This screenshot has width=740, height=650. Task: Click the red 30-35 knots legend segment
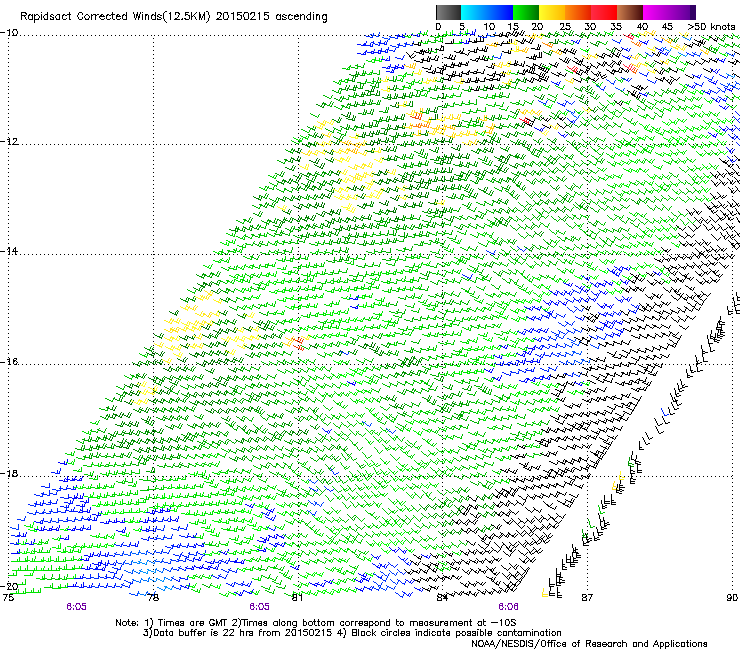604,12
